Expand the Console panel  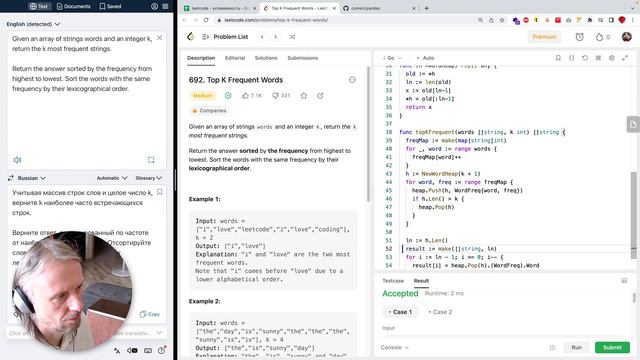[394, 347]
